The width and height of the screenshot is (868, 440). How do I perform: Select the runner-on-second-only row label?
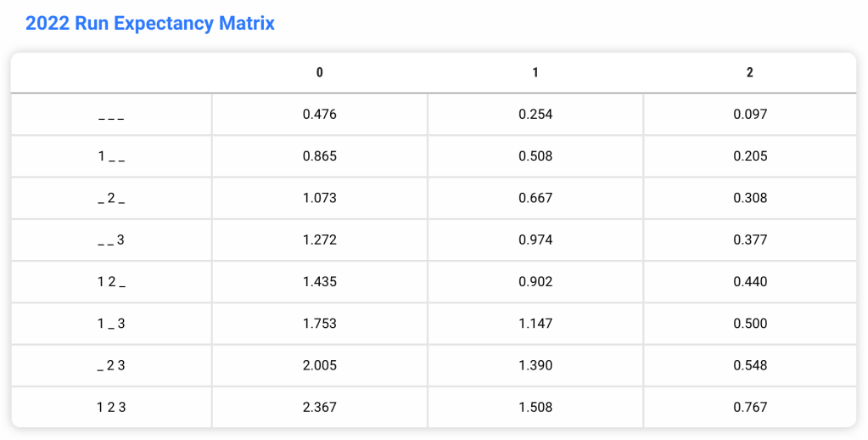pos(111,198)
